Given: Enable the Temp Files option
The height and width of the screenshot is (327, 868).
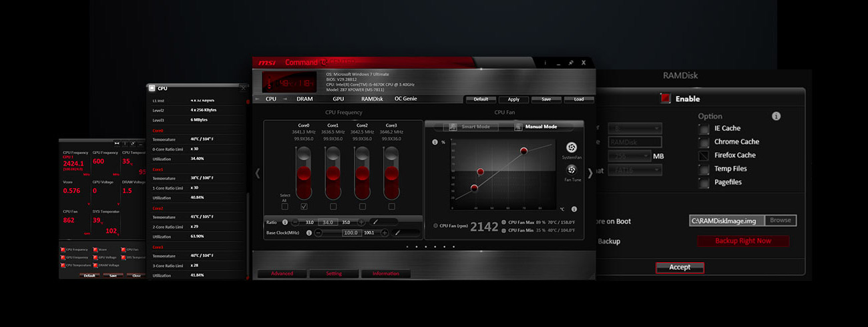Looking at the screenshot, I should click(x=704, y=169).
